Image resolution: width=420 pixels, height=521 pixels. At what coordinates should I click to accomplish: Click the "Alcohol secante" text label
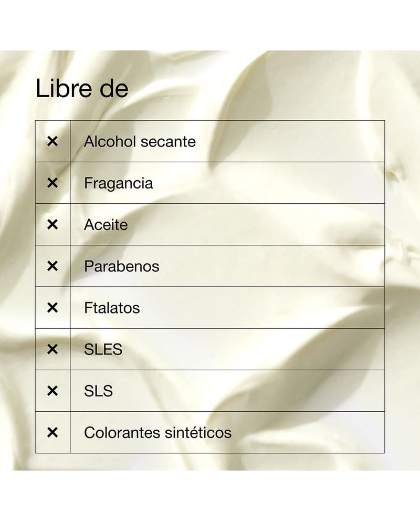(140, 141)
